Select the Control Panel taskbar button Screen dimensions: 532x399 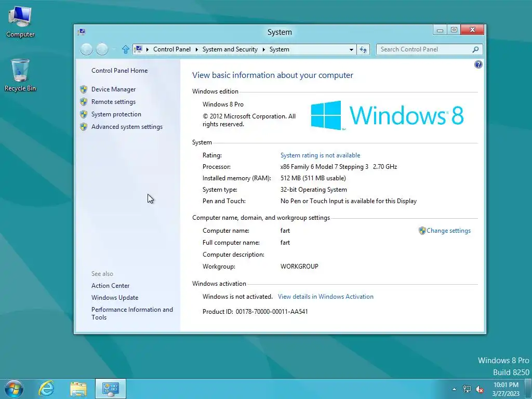110,389
